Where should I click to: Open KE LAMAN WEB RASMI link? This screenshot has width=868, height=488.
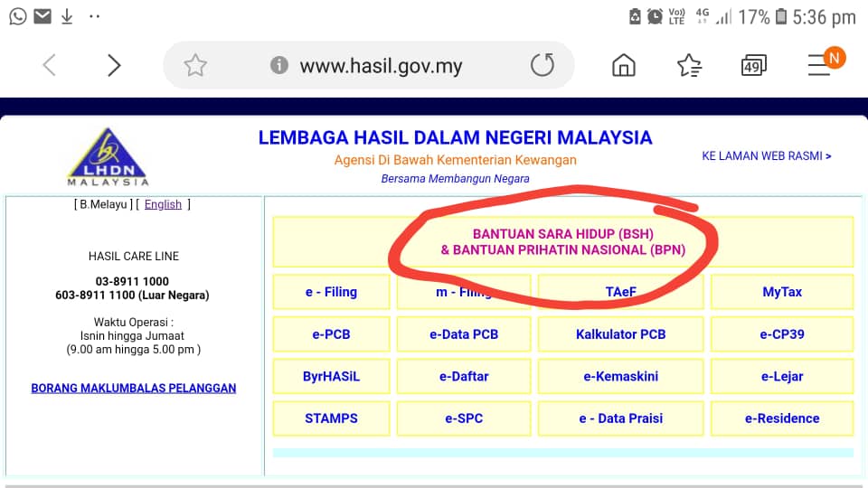tap(766, 156)
